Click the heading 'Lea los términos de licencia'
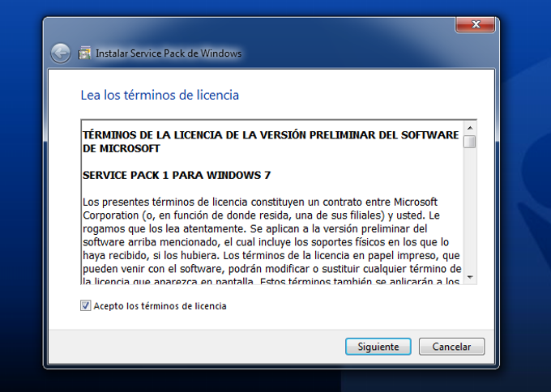The height and width of the screenshot is (392, 551). click(x=160, y=96)
